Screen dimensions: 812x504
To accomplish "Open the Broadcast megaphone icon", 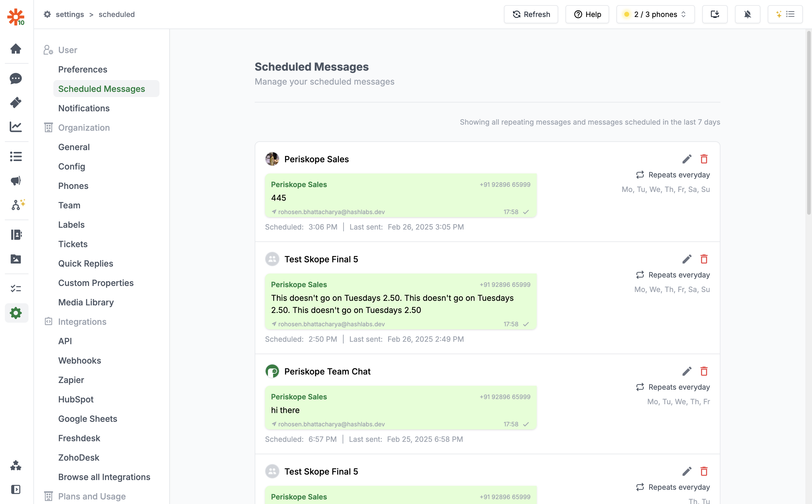I will 16,181.
